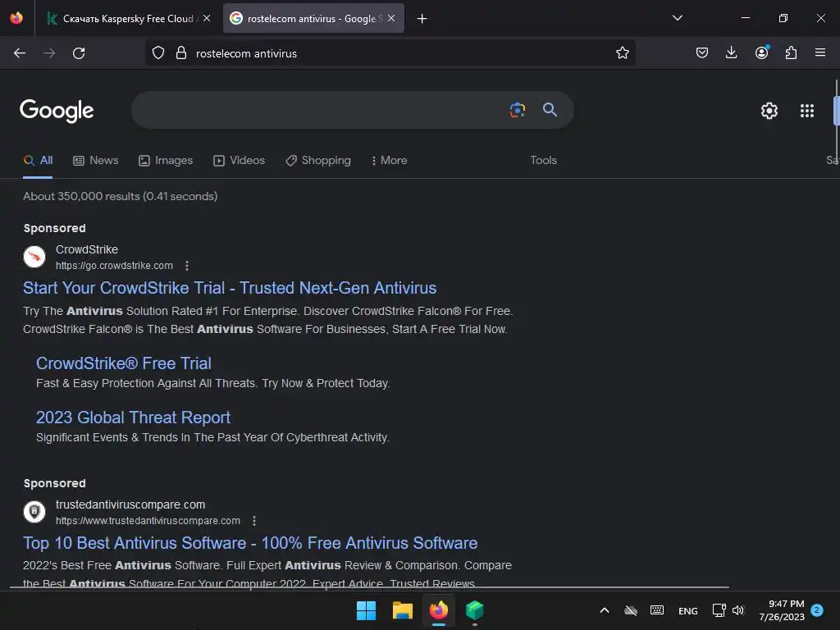Open search Tools options
The width and height of the screenshot is (840, 630).
pyautogui.click(x=543, y=160)
